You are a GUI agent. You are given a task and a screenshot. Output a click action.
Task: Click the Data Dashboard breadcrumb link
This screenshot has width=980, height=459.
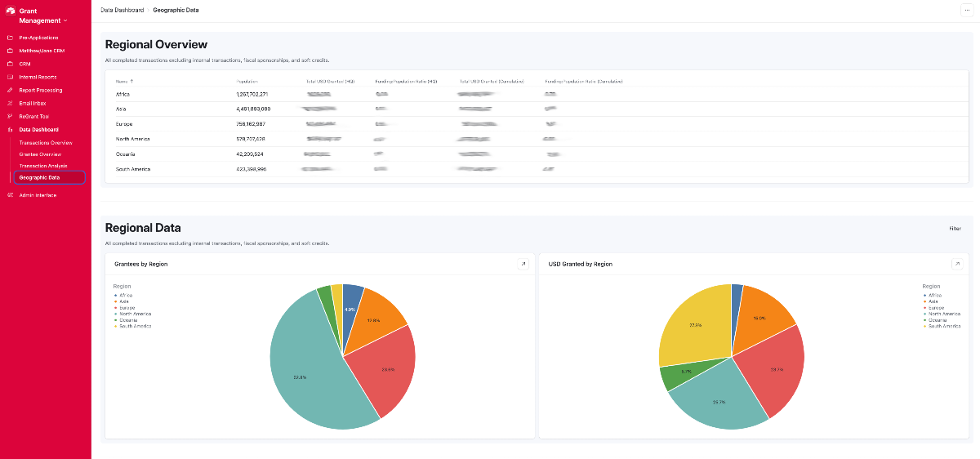coord(122,10)
